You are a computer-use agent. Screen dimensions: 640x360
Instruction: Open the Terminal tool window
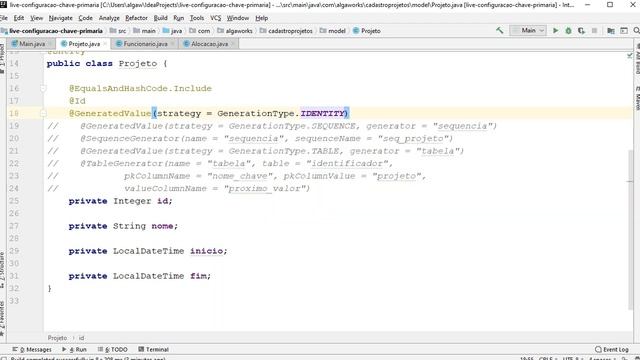[154, 349]
